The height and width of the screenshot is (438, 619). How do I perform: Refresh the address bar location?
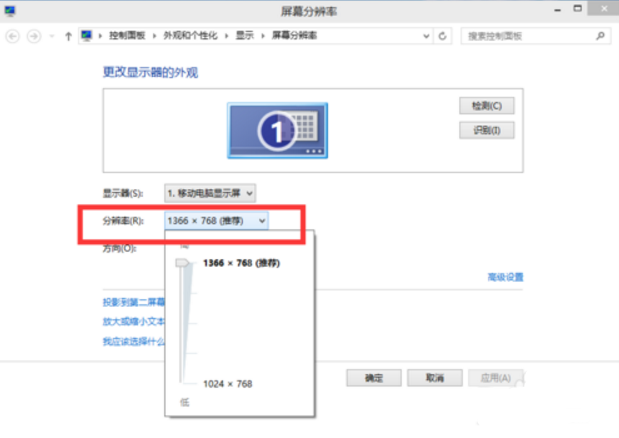pos(443,36)
